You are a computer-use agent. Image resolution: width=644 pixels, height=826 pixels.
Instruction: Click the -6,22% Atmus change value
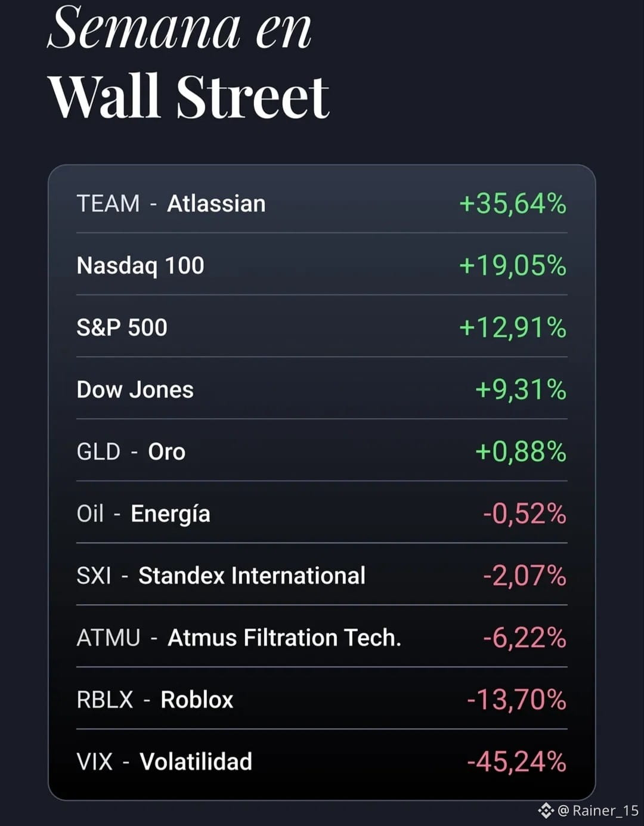[x=525, y=638]
